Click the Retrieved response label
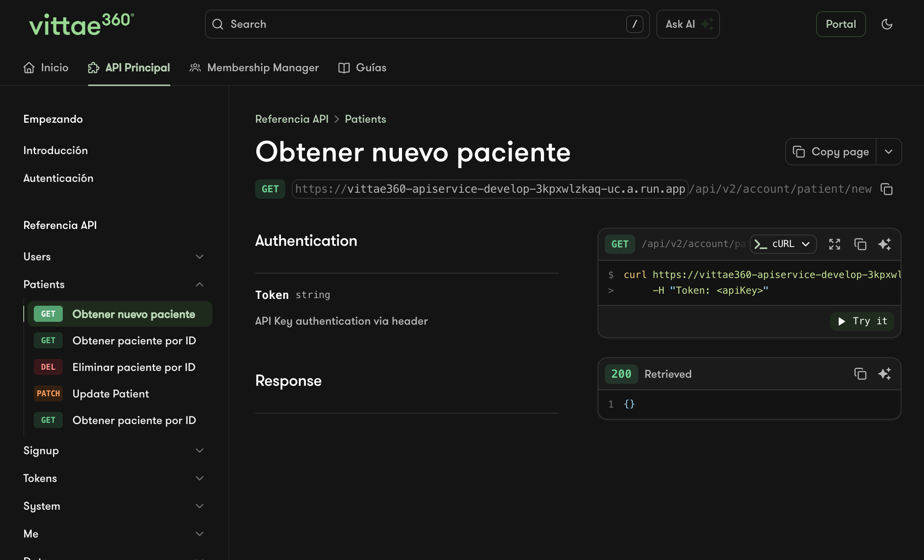This screenshot has height=560, width=924. pyautogui.click(x=668, y=374)
